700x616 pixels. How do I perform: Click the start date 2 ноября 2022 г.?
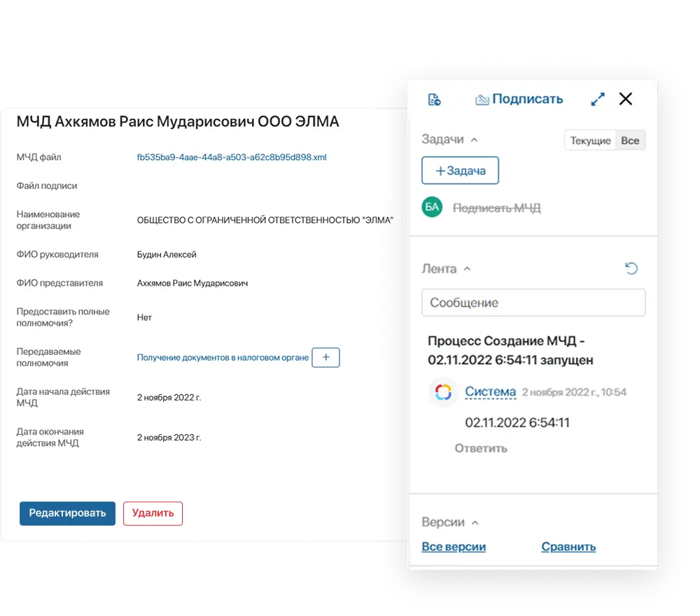click(x=169, y=398)
